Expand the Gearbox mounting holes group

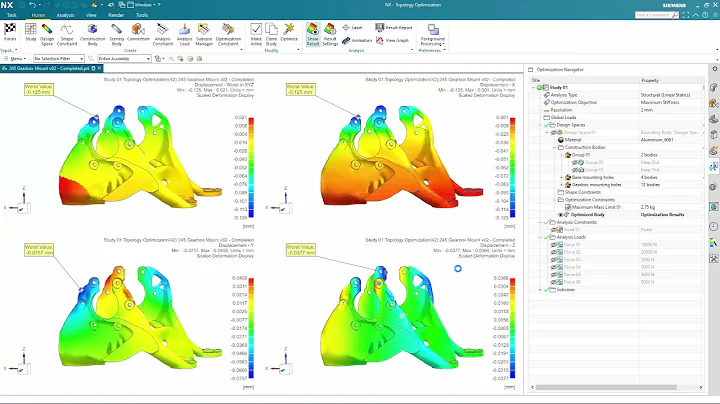tap(562, 185)
